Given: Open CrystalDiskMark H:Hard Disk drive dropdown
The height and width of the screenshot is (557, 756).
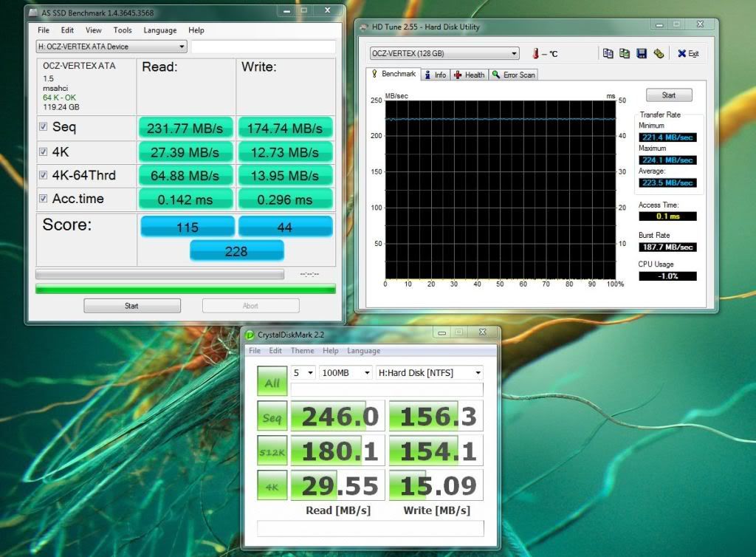Looking at the screenshot, I should pos(430,373).
